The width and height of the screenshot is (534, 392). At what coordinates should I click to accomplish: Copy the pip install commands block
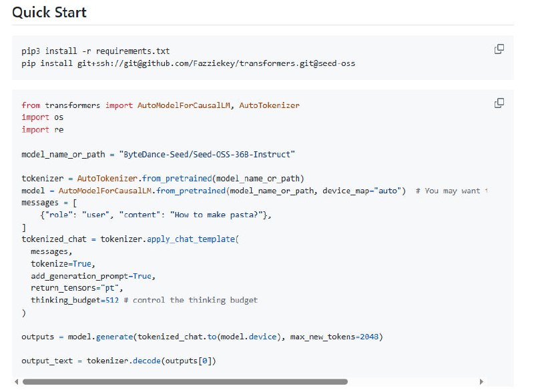499,49
